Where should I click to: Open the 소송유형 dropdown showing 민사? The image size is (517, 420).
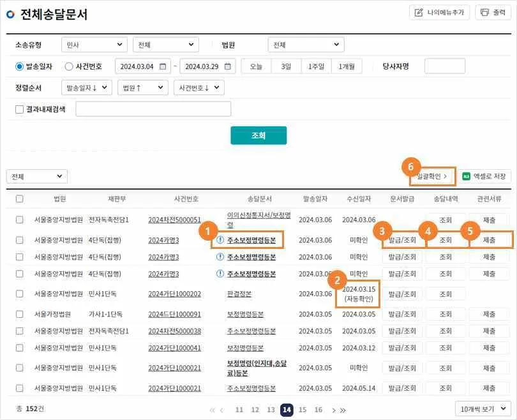[x=94, y=45]
